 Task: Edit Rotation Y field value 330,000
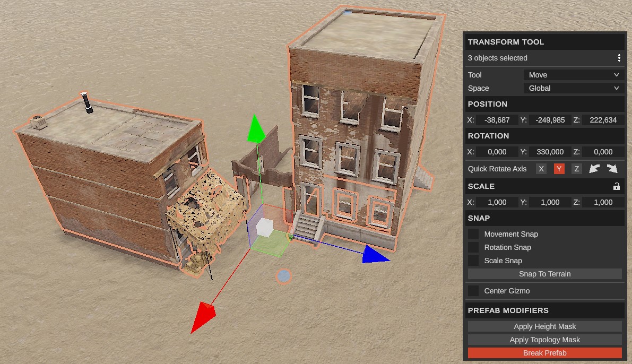pos(550,152)
